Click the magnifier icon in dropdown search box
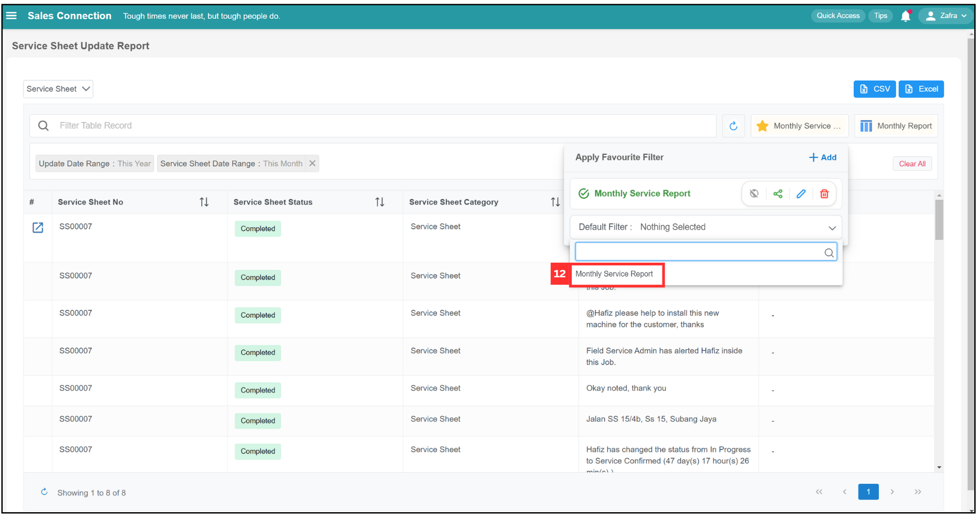The width and height of the screenshot is (980, 519). [x=829, y=253]
